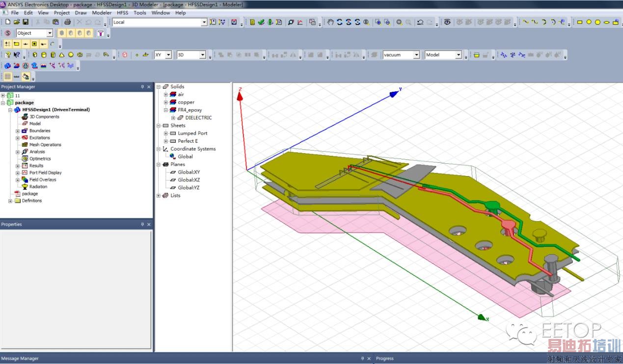
Task: Select the Draw rectangle tool
Action: 579,22
